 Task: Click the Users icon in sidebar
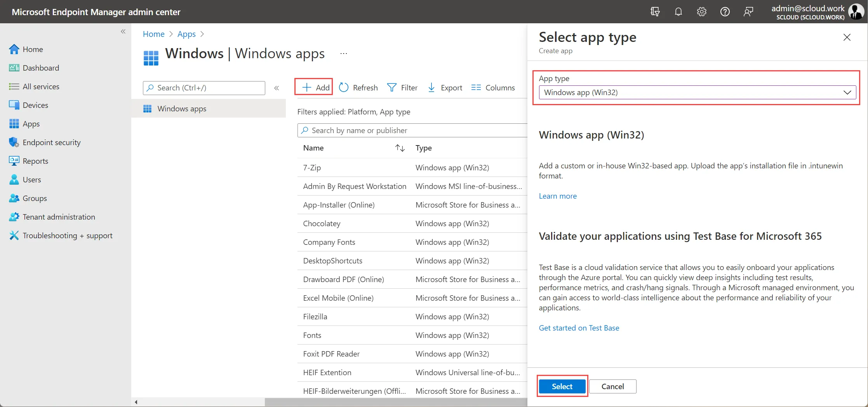[14, 180]
